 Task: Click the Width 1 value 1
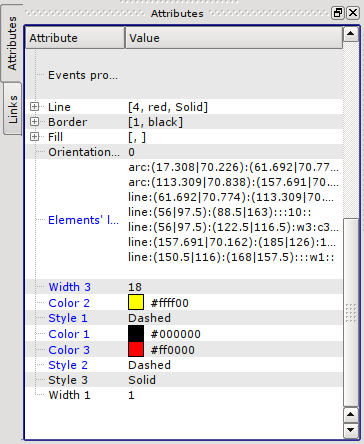[x=131, y=395]
